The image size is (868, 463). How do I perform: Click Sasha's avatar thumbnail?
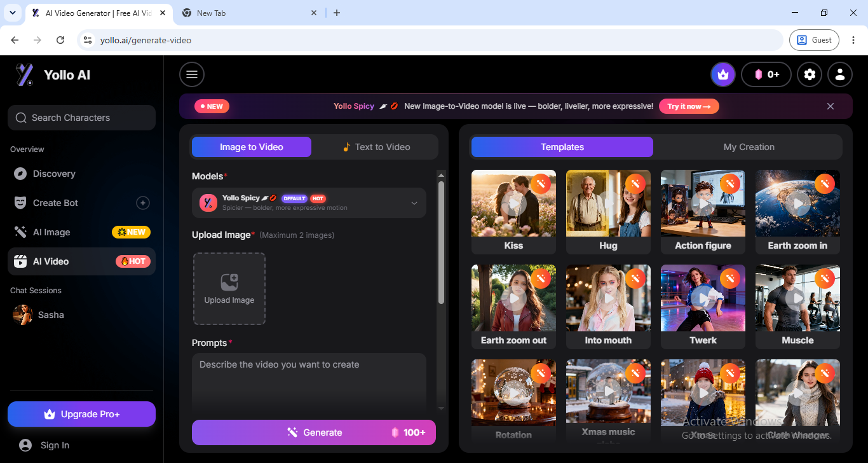23,315
